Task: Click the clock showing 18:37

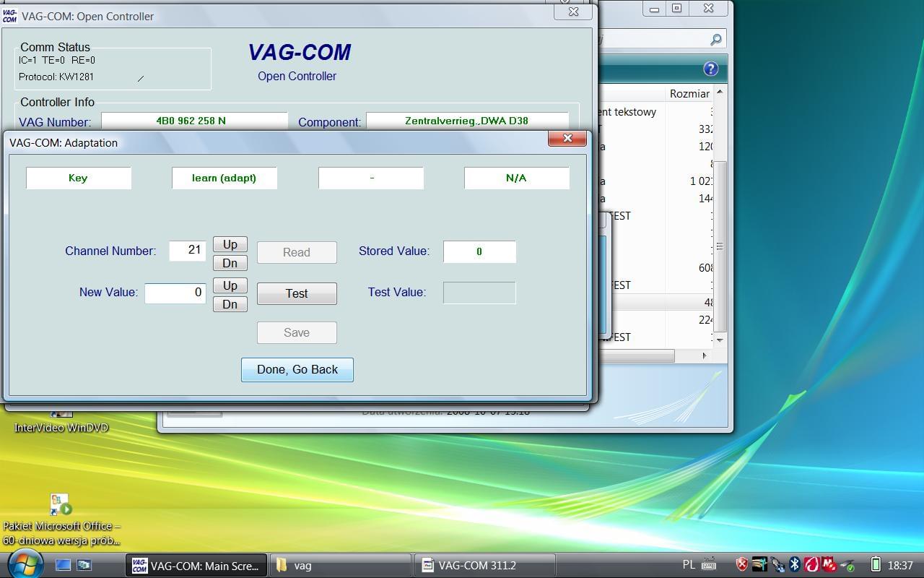Action: point(900,566)
